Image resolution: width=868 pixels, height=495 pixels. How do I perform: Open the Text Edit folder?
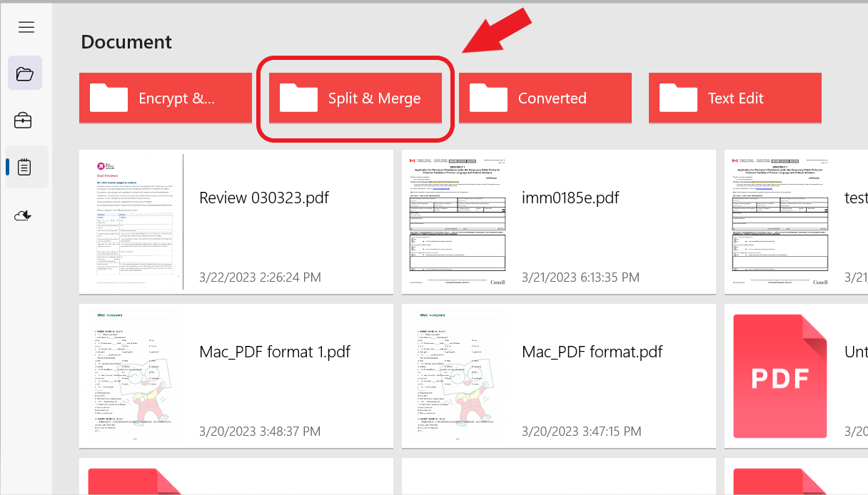[x=735, y=98]
